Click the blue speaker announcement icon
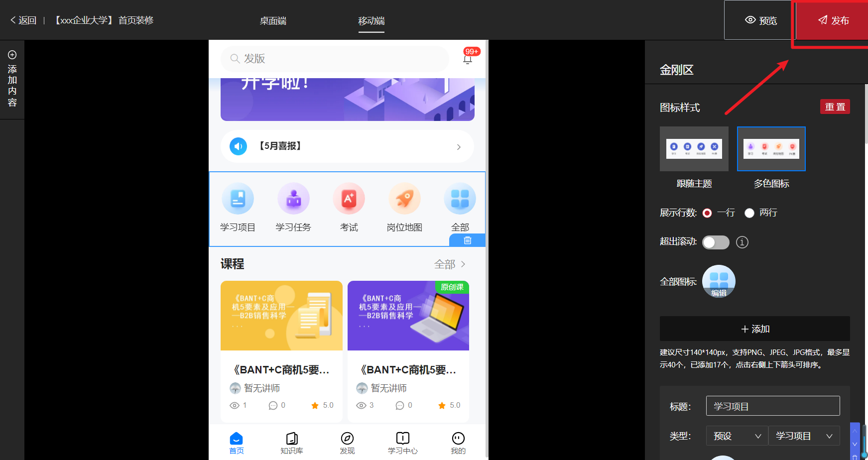 pos(238,146)
